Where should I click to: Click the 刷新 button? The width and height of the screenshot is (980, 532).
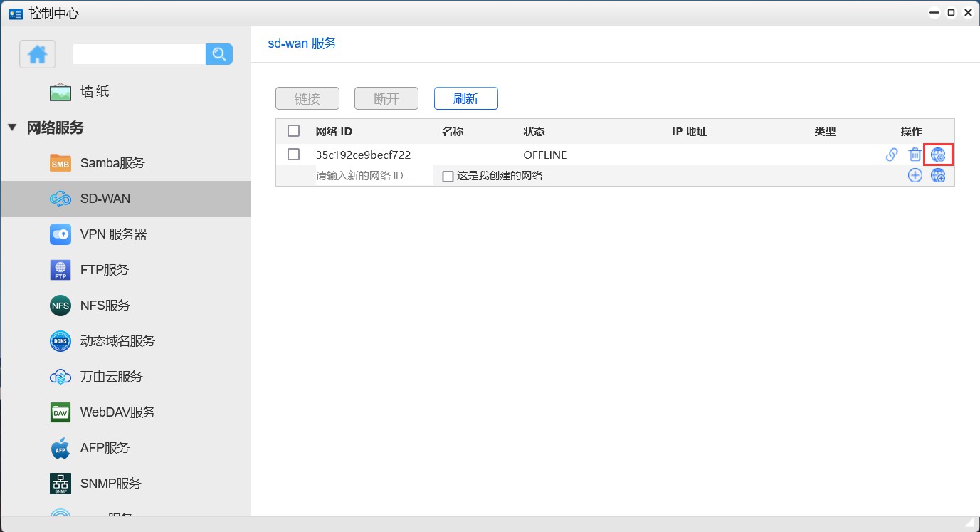pos(465,98)
